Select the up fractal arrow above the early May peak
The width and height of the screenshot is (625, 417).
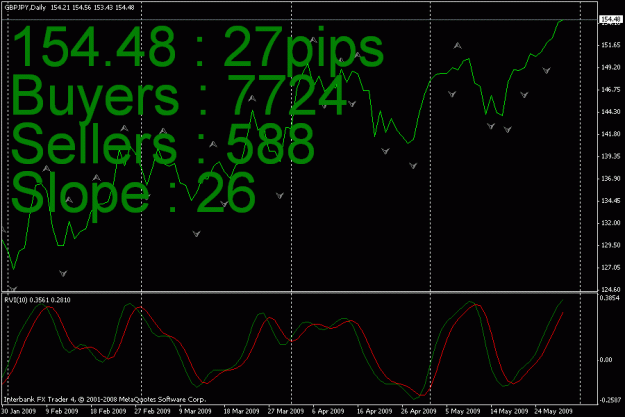click(458, 46)
